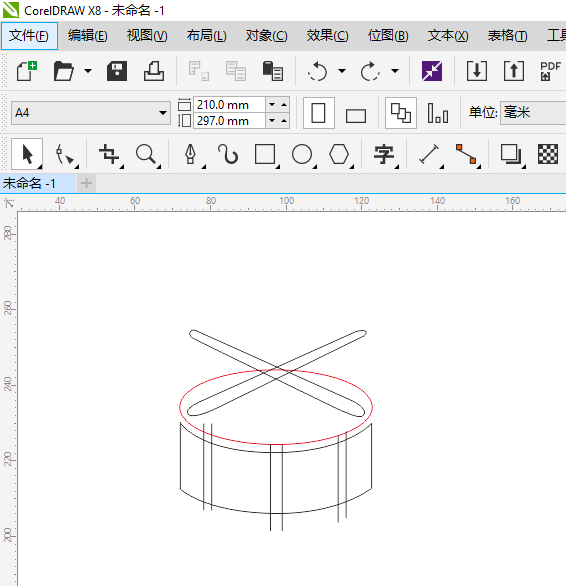Choose the Crop tool
The image size is (566, 586).
coord(109,154)
